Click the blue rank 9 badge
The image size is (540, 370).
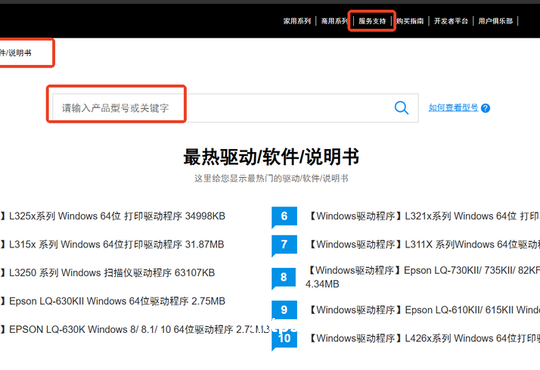click(284, 310)
